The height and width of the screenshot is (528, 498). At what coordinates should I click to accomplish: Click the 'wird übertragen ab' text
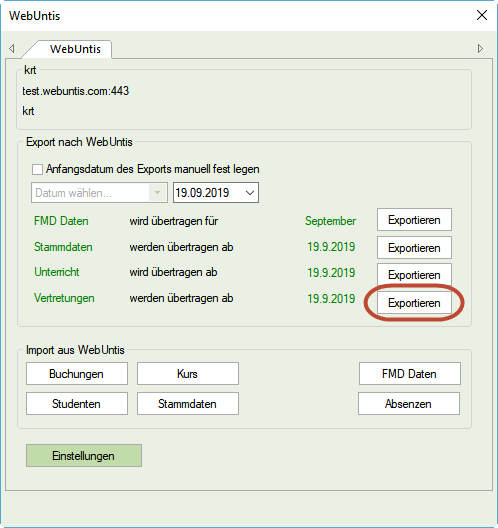173,272
